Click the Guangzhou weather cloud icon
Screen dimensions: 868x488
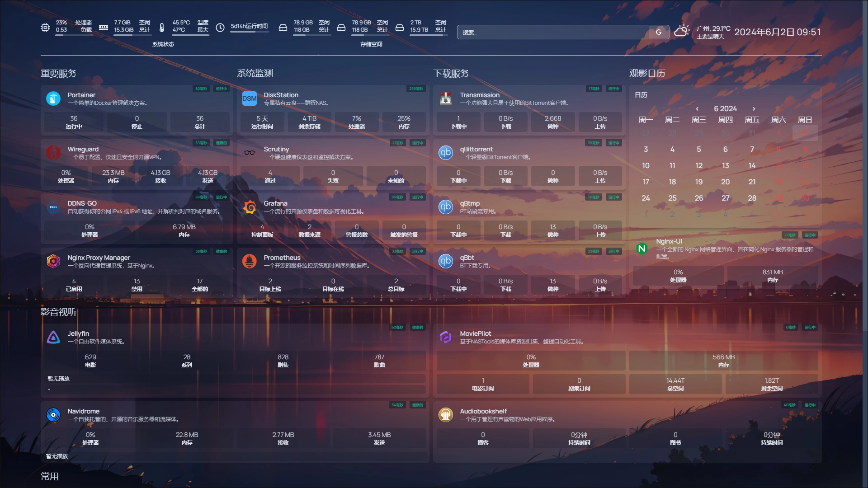[682, 31]
